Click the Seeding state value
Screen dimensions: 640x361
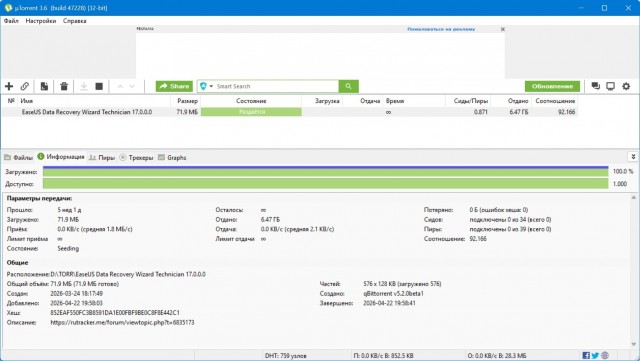(68, 248)
